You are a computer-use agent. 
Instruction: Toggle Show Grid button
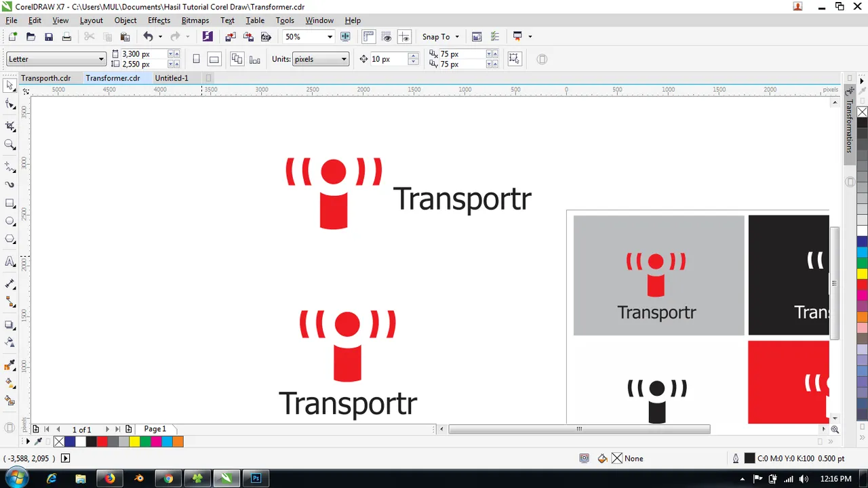tap(387, 37)
